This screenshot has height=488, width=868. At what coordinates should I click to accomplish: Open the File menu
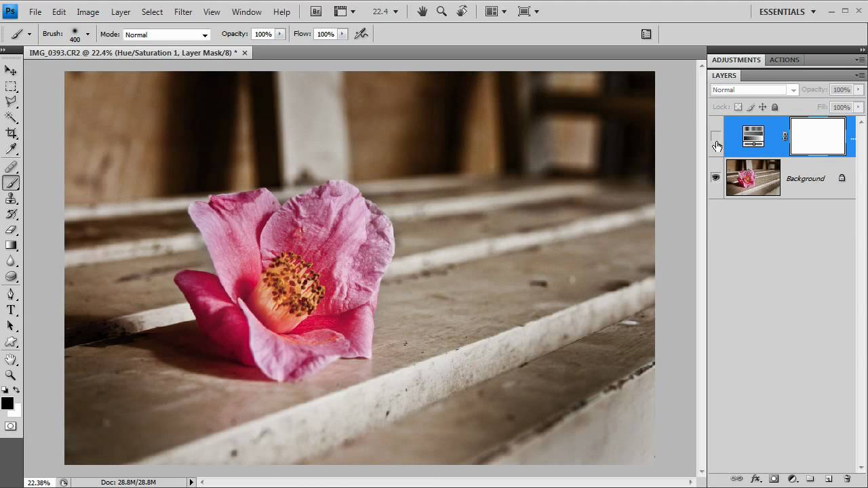click(x=35, y=12)
